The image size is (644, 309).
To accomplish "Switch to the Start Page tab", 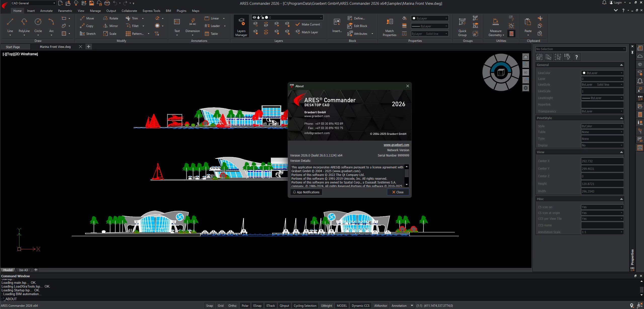I will coord(13,47).
